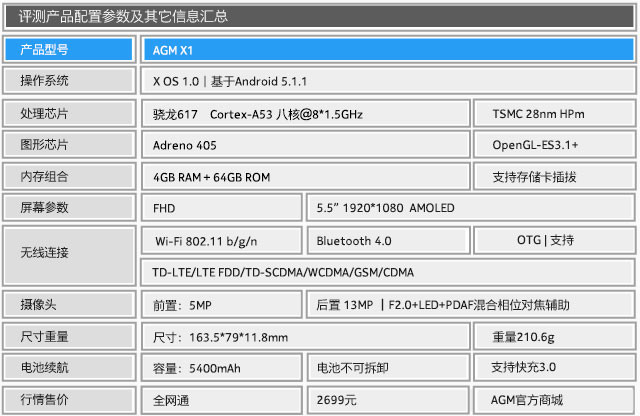
Task: Click the 容量：5400mAh battery cell
Action: [x=222, y=368]
